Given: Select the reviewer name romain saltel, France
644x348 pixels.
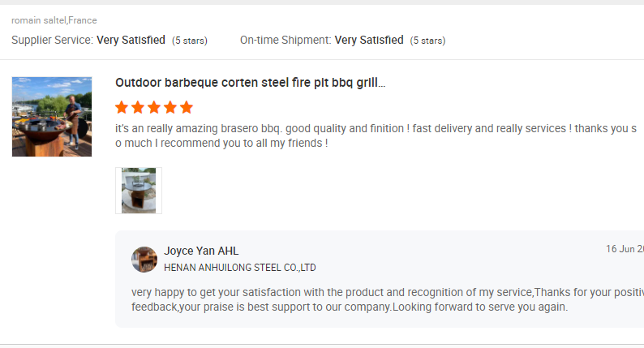Looking at the screenshot, I should click(54, 20).
